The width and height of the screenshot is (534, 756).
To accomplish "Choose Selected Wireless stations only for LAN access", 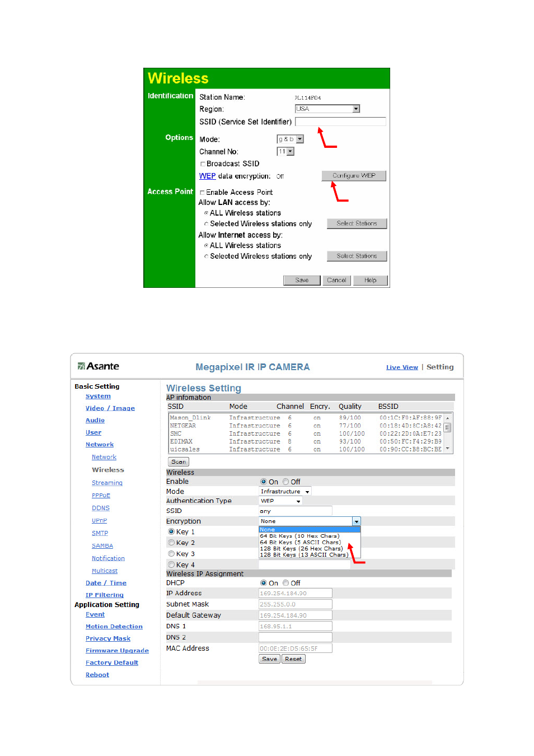I will point(206,224).
